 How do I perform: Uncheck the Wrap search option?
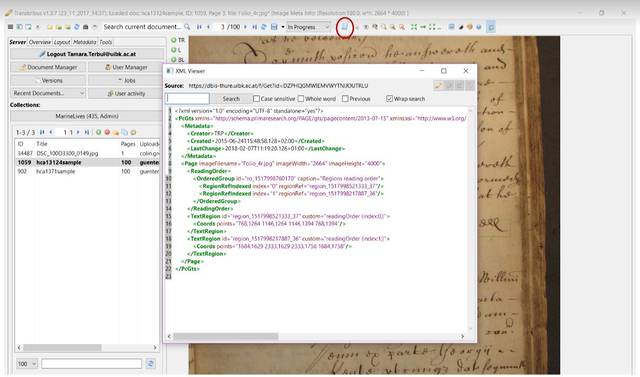click(x=389, y=99)
